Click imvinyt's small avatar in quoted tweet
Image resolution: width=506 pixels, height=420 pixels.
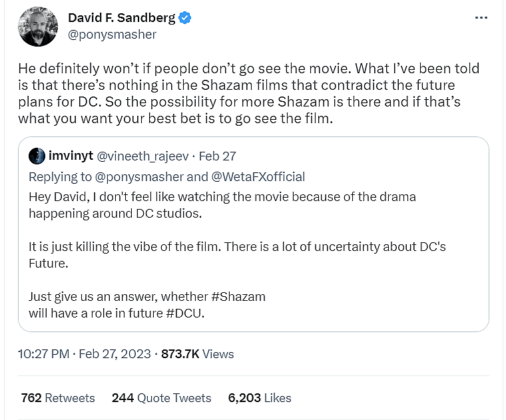[37, 156]
